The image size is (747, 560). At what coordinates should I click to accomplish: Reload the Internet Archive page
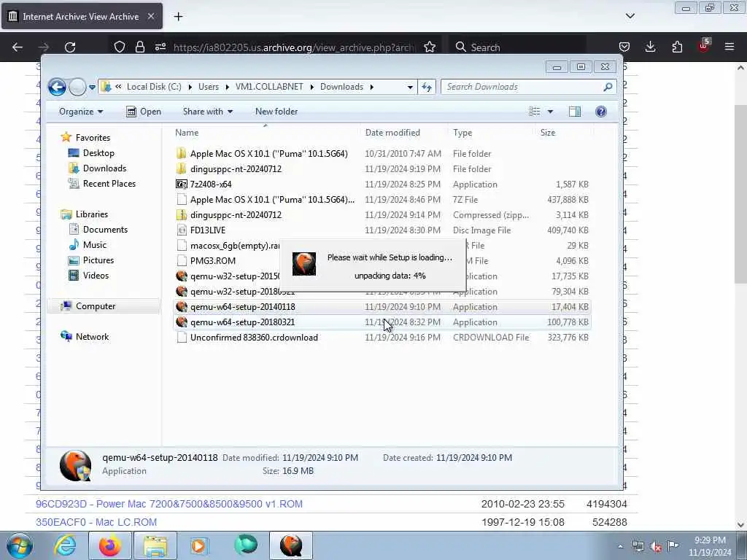(x=70, y=47)
